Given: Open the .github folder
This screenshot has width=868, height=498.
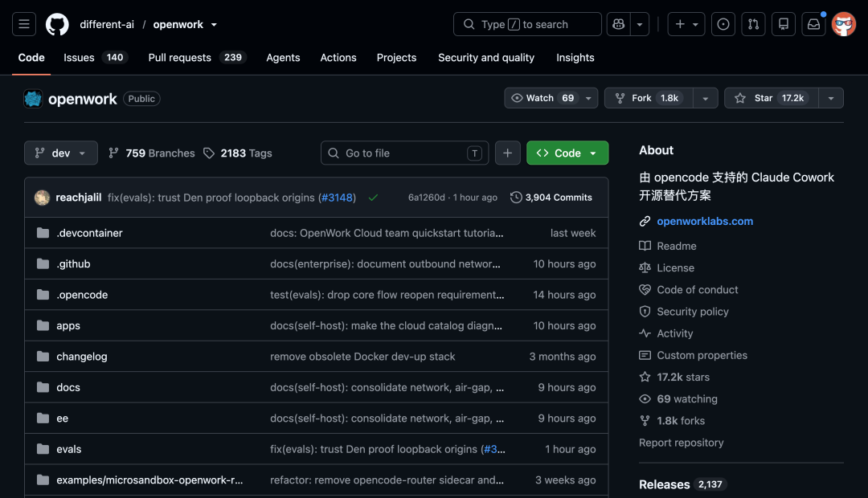Looking at the screenshot, I should [73, 264].
